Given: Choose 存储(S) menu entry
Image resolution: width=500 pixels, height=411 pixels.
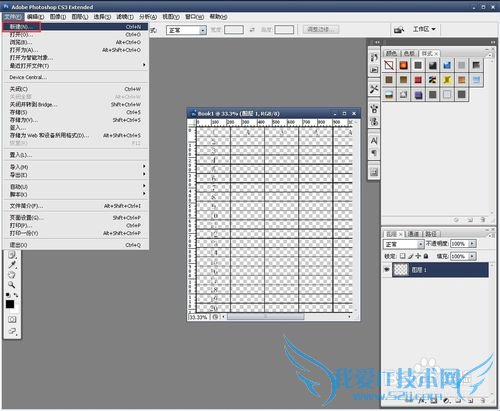Looking at the screenshot, I should tap(75, 112).
